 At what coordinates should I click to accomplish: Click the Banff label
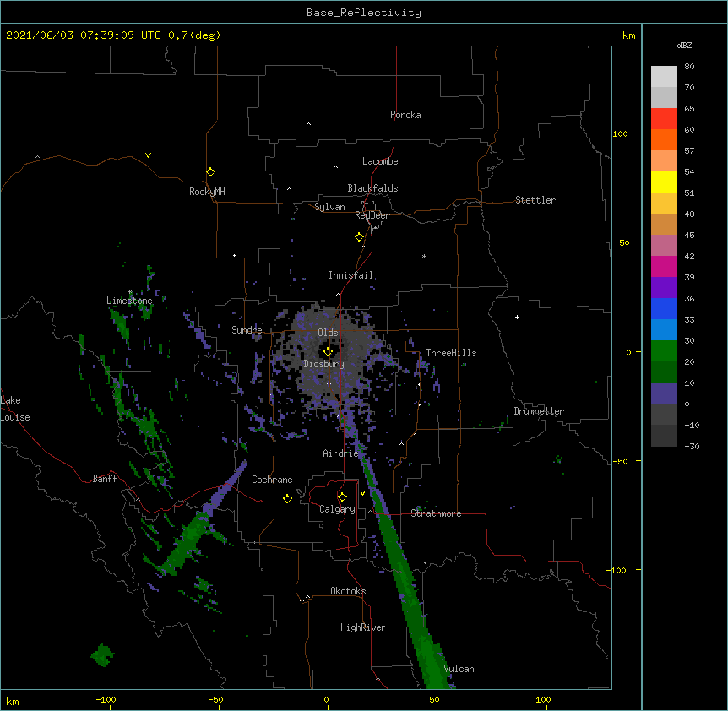105,479
